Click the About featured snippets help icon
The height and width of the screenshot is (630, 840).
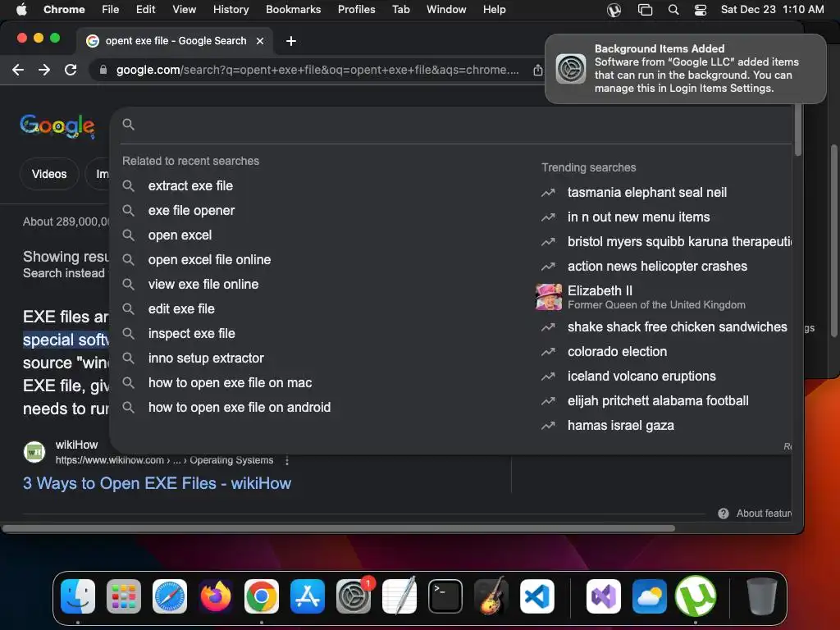[x=724, y=514]
